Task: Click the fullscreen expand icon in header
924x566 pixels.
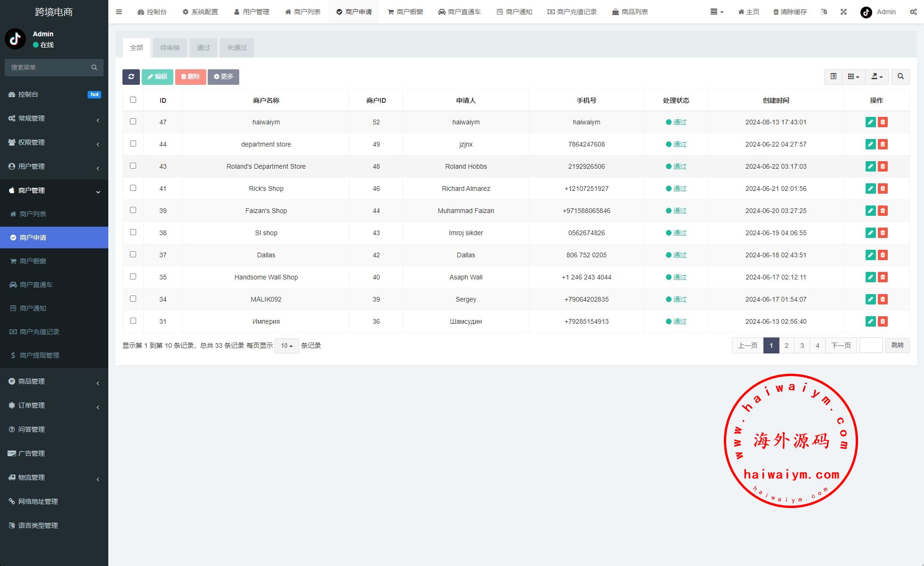Action: (843, 12)
